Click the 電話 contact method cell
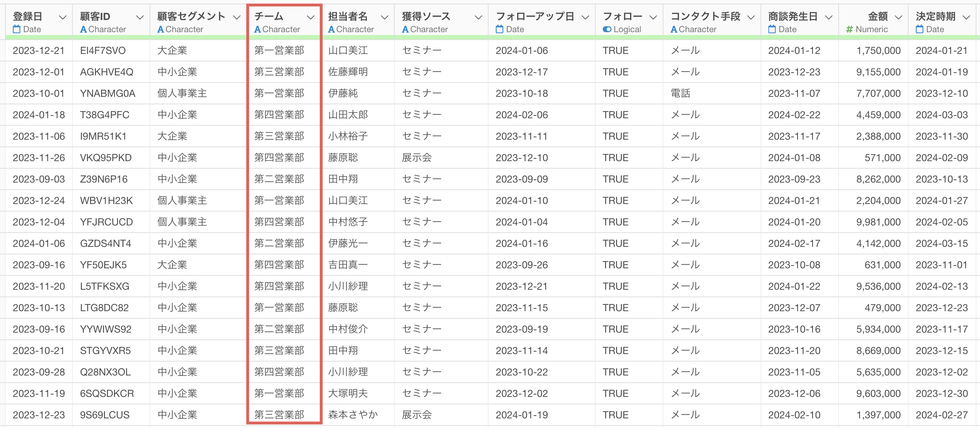This screenshot has height=428, width=980. click(680, 93)
